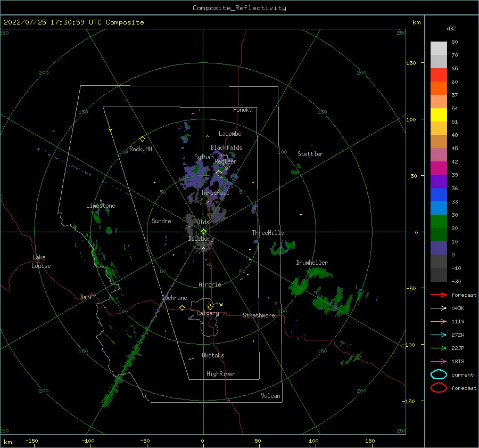
Task: Click the yellow diamond marker at Red Deer
Action: [219, 173]
